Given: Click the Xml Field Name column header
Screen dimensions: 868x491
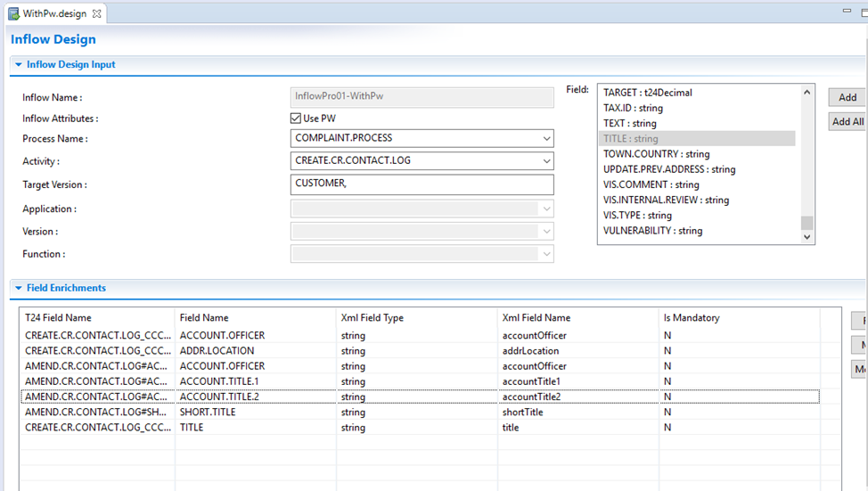Looking at the screenshot, I should (536, 318).
